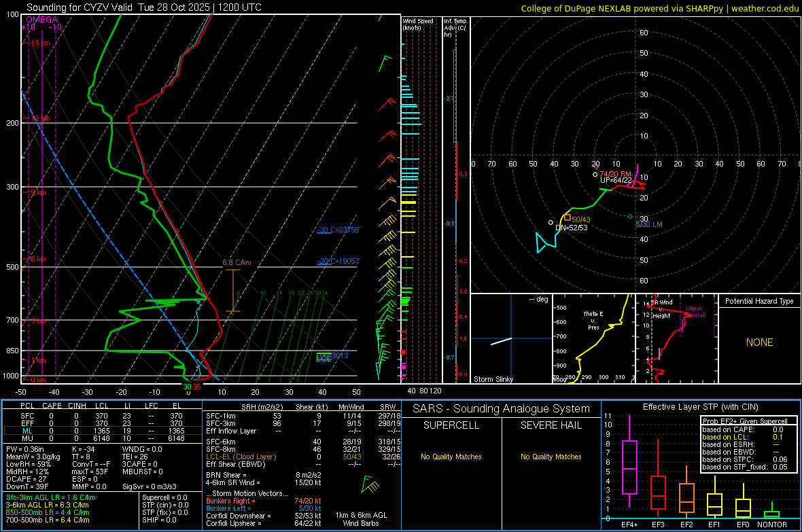The width and height of the screenshot is (802, 532).
Task: Select the yellow 'based on LCL:' probability line
Action: (x=742, y=437)
